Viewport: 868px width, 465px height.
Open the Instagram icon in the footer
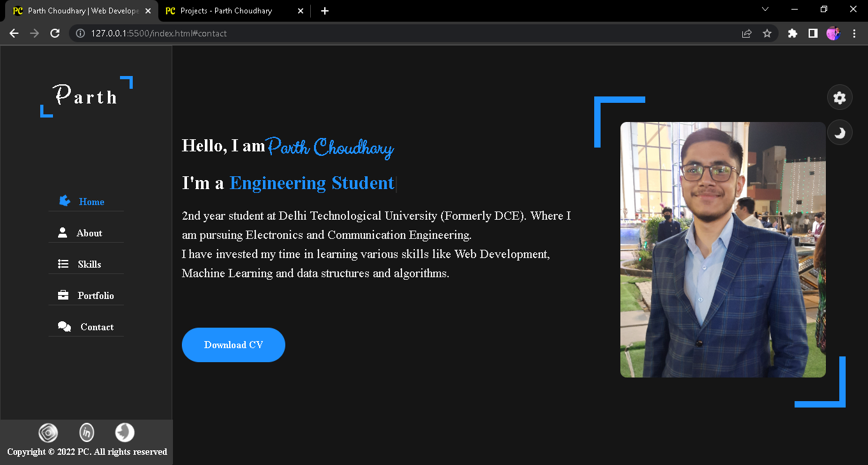48,432
